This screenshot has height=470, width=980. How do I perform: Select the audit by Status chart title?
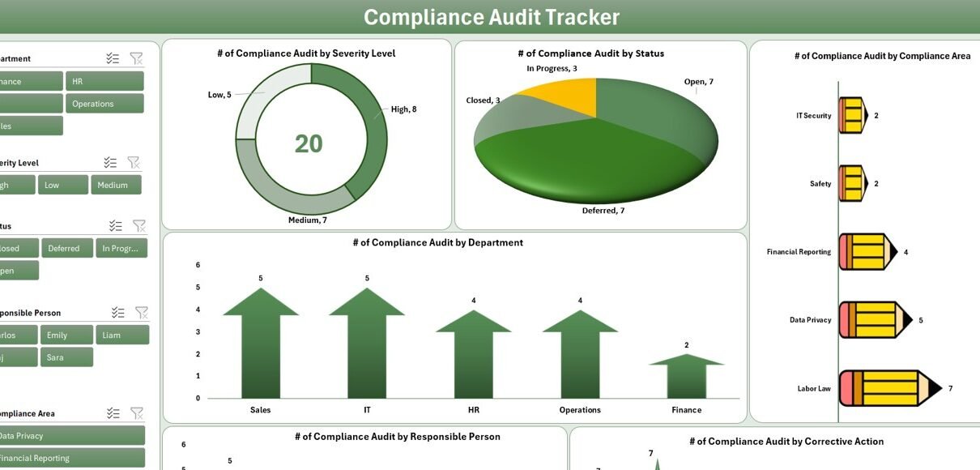click(590, 53)
